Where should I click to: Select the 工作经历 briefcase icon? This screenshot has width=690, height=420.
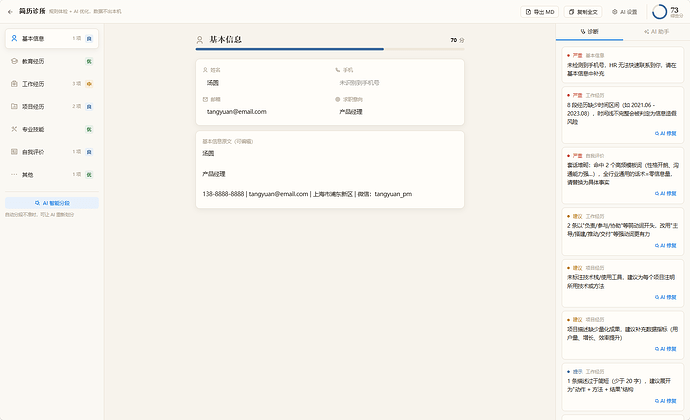tap(14, 84)
